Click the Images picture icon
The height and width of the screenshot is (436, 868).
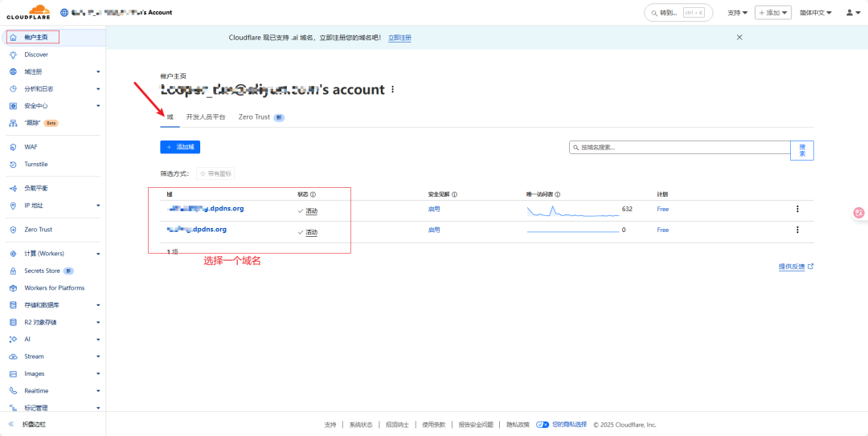tap(14, 373)
